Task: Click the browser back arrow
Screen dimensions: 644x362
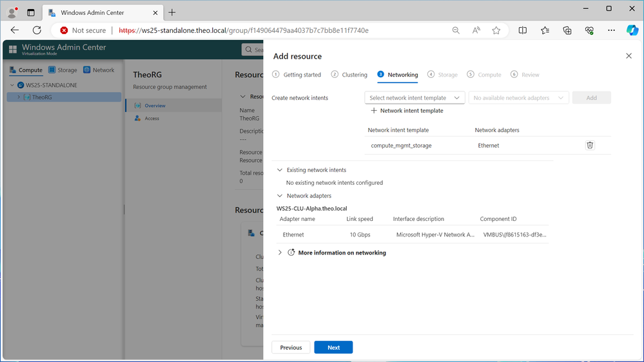Action: click(x=15, y=30)
